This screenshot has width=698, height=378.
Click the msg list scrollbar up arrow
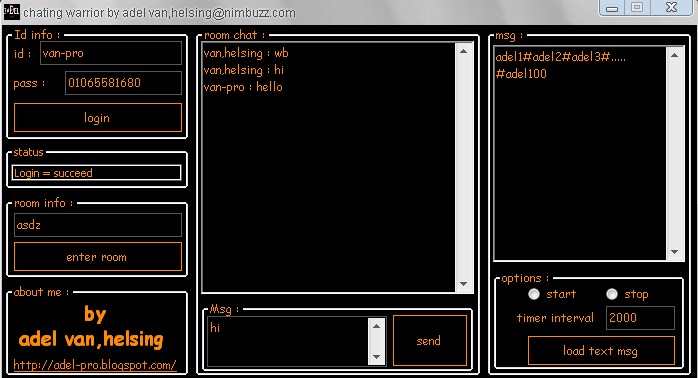[x=674, y=55]
